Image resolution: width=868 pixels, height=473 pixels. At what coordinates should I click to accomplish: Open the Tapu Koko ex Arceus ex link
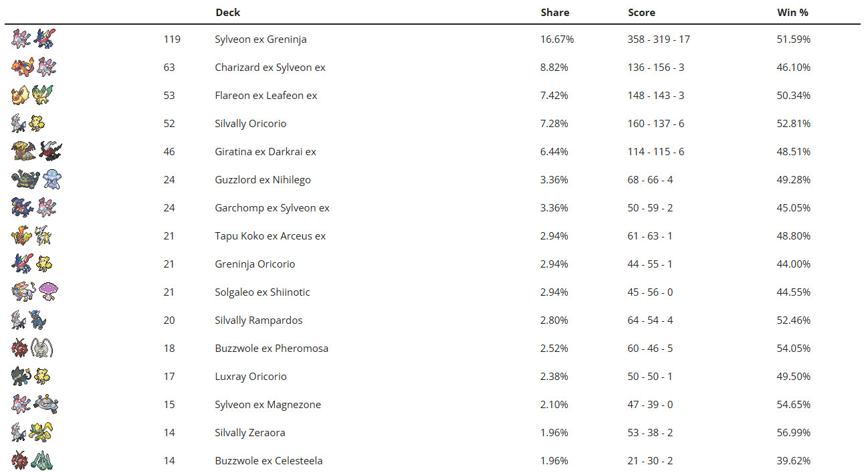click(x=270, y=236)
